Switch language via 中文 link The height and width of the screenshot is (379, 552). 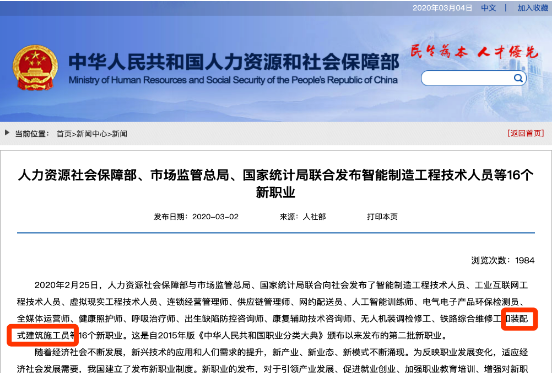click(x=489, y=8)
